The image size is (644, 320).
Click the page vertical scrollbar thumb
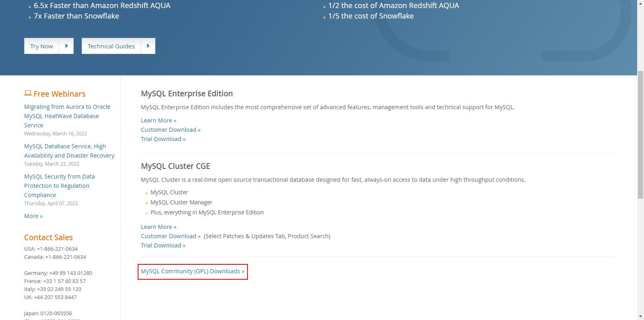coord(640,135)
